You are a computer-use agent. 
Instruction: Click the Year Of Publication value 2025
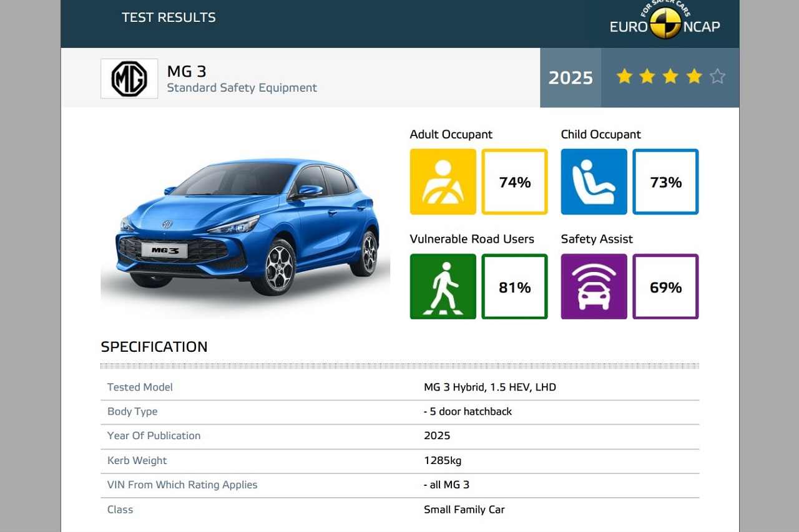click(x=437, y=436)
